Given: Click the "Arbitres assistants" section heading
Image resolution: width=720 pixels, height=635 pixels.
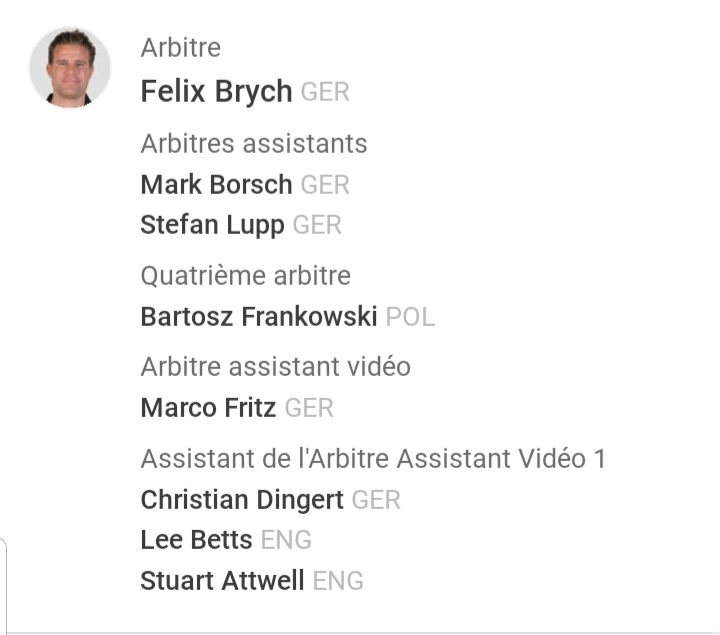Looking at the screenshot, I should click(254, 143).
